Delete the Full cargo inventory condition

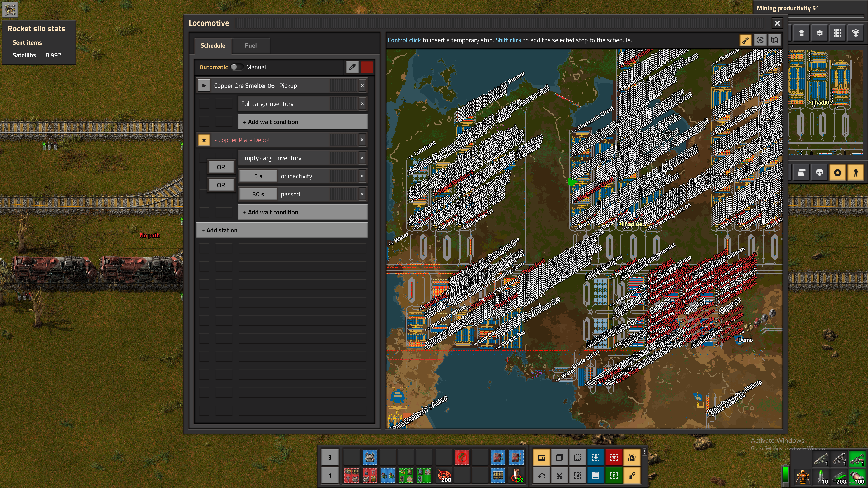click(x=362, y=104)
